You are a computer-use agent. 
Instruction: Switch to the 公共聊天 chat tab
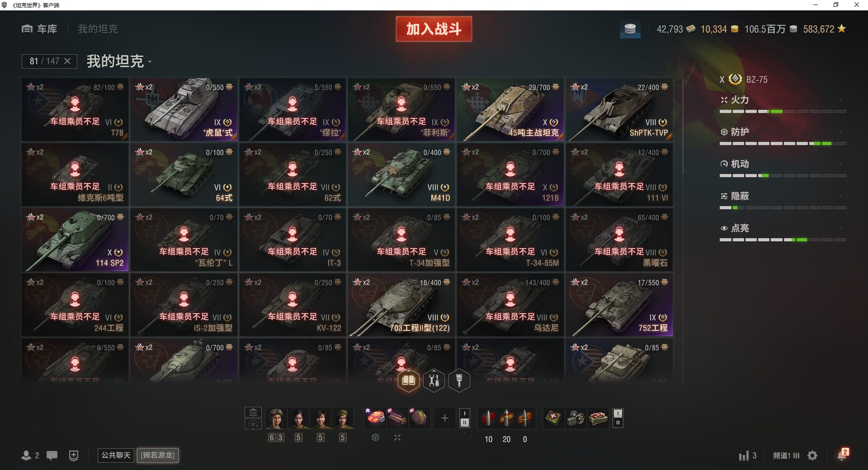116,455
